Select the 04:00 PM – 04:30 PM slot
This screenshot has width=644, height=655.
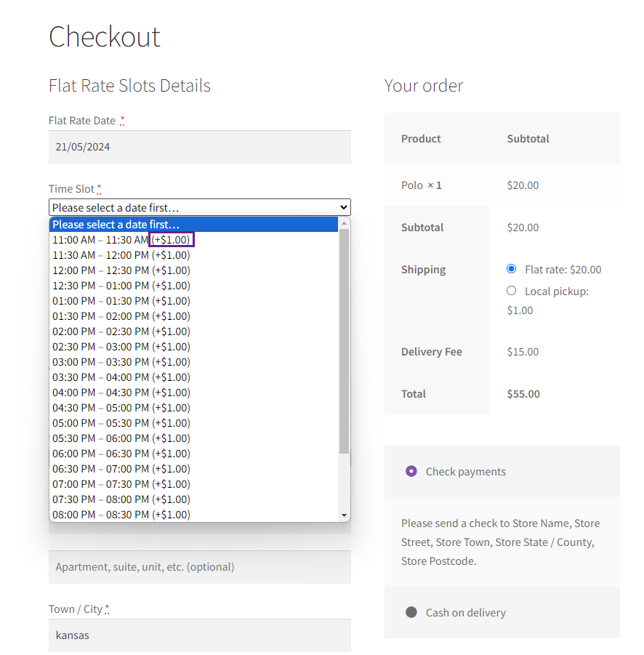194,393
